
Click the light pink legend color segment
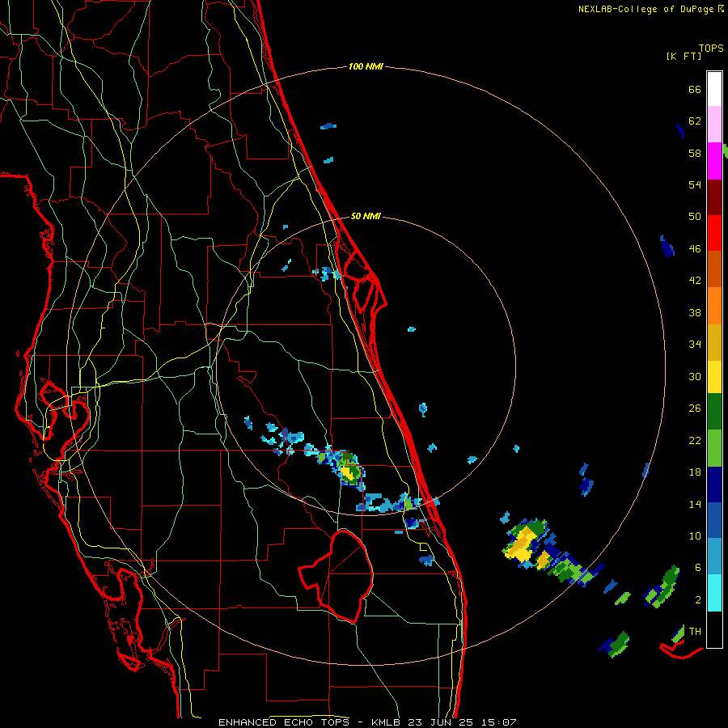pos(714,125)
